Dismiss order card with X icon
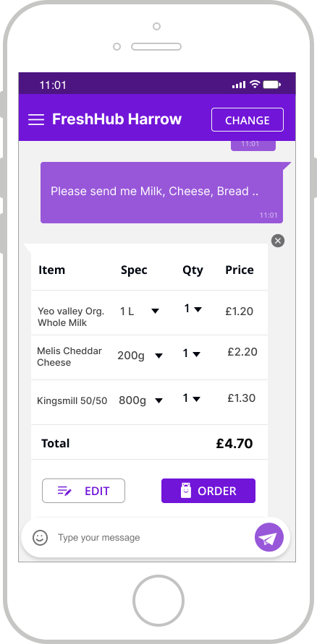 278,240
